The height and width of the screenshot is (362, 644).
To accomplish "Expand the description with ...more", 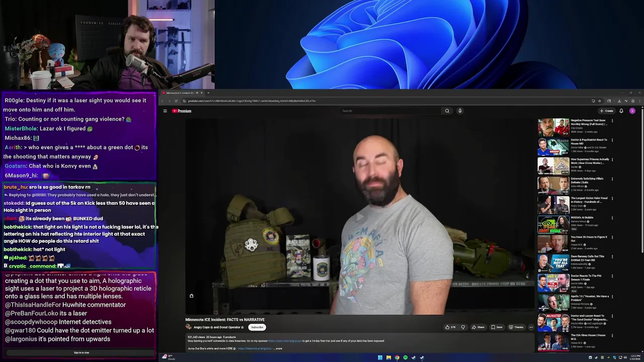I will (x=278, y=348).
